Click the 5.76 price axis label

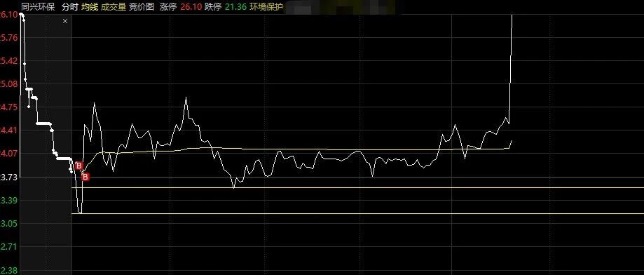tap(9, 37)
